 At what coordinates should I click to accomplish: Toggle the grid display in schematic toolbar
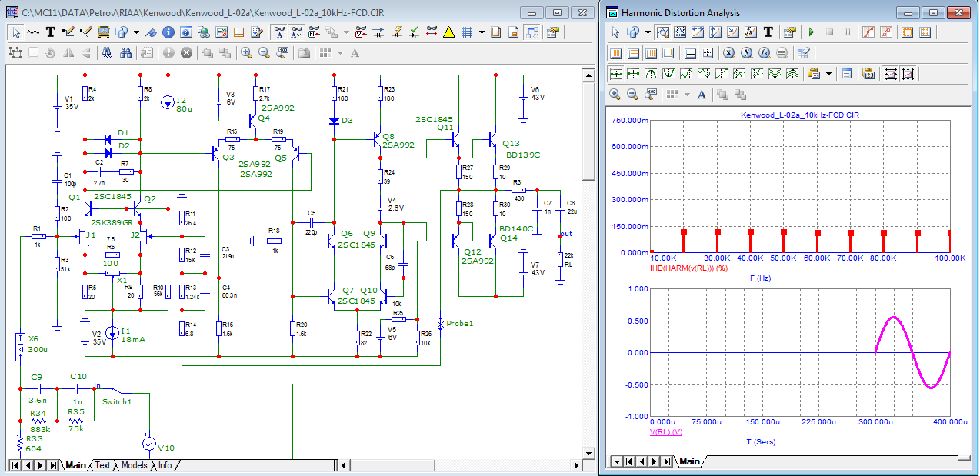click(x=466, y=32)
